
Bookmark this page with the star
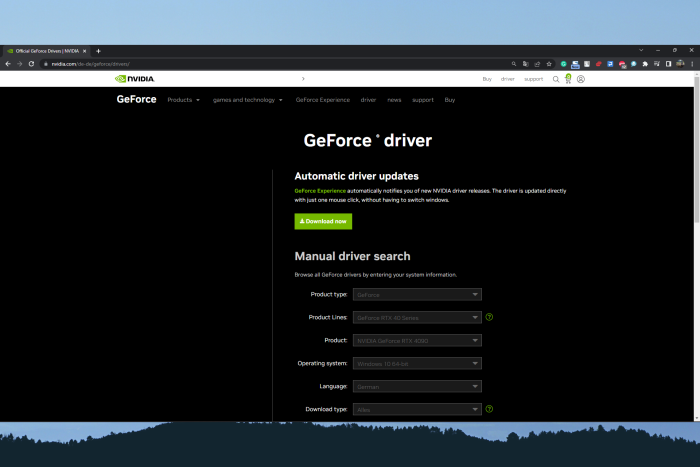click(549, 64)
